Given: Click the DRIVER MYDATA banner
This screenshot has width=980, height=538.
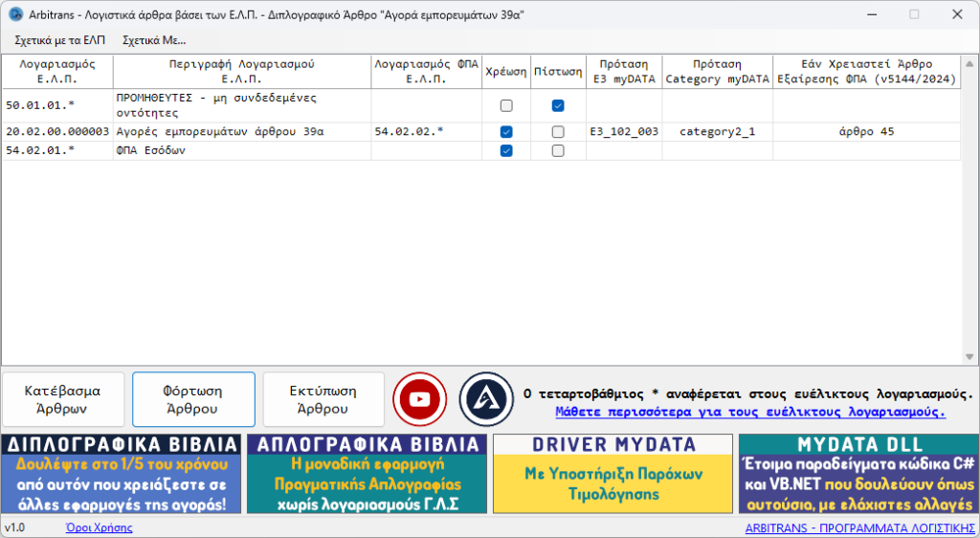Looking at the screenshot, I should 612,474.
